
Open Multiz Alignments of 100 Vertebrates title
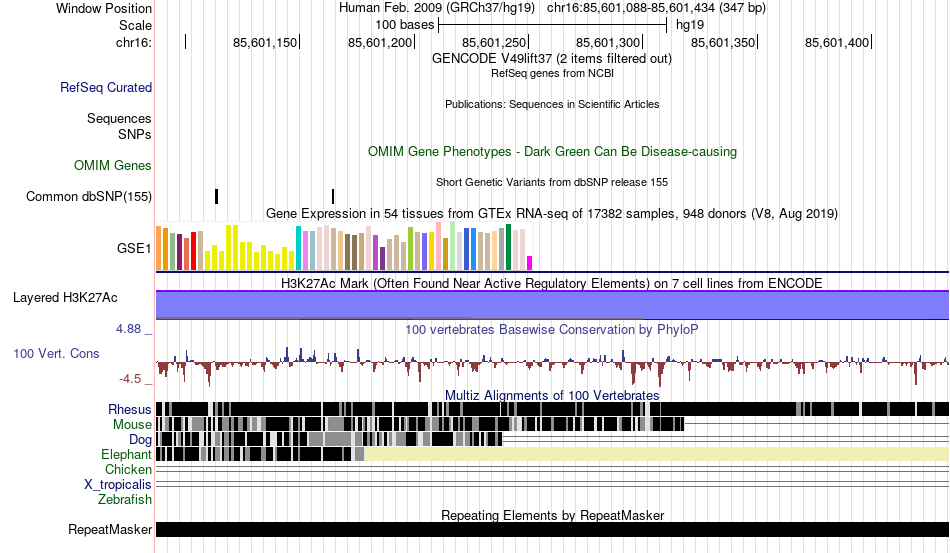click(x=552, y=396)
